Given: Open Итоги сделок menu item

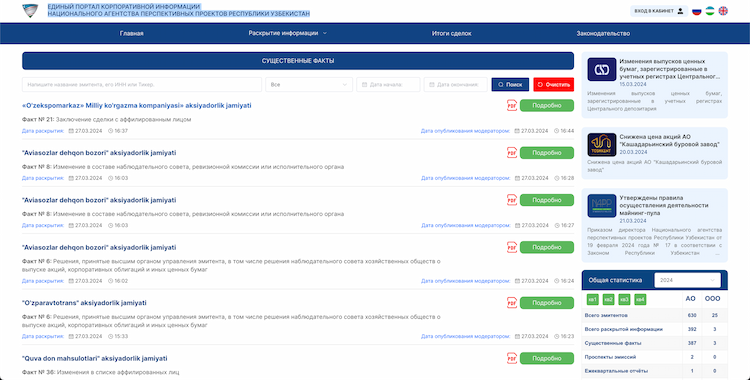Looking at the screenshot, I should click(x=452, y=34).
